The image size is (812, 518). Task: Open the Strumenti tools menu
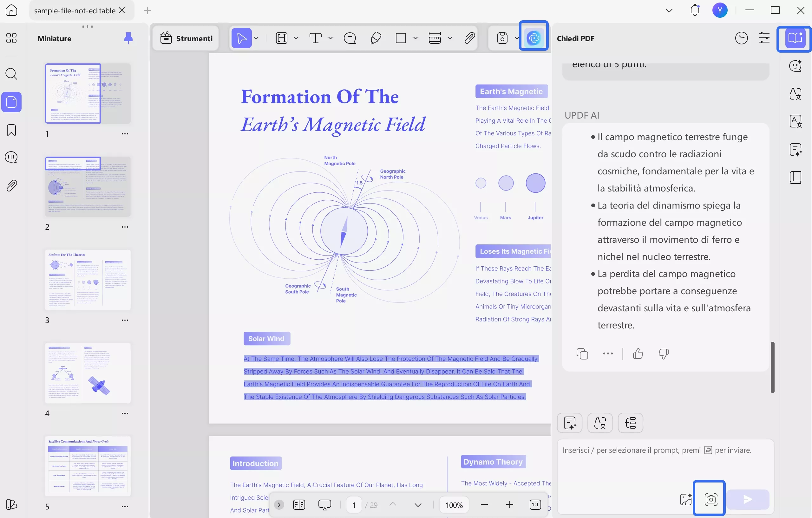point(186,38)
